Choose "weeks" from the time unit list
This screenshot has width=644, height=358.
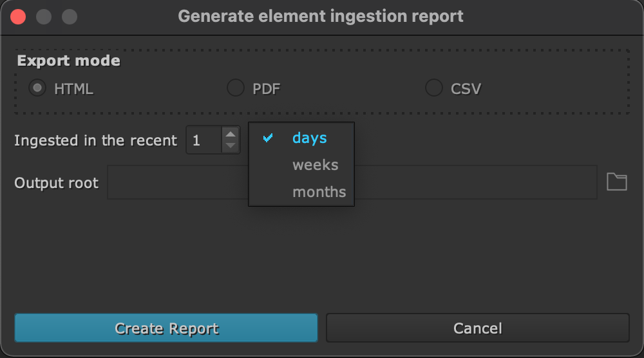(315, 165)
